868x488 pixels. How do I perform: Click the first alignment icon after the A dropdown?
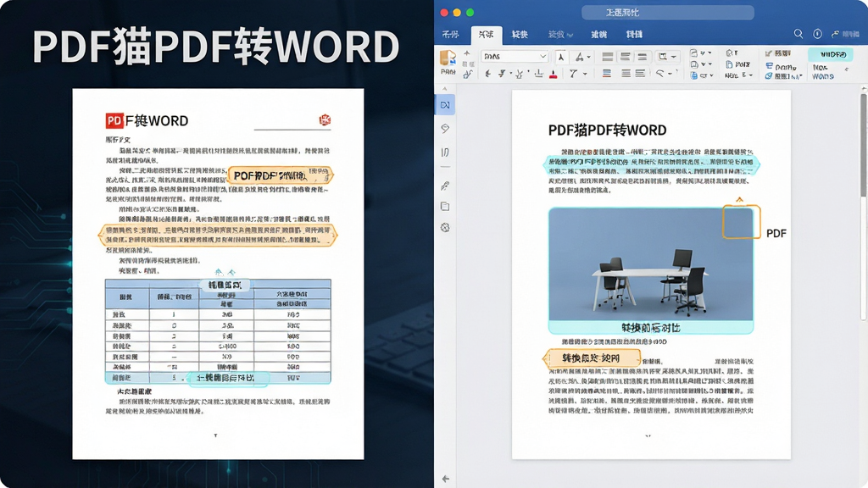click(x=607, y=57)
